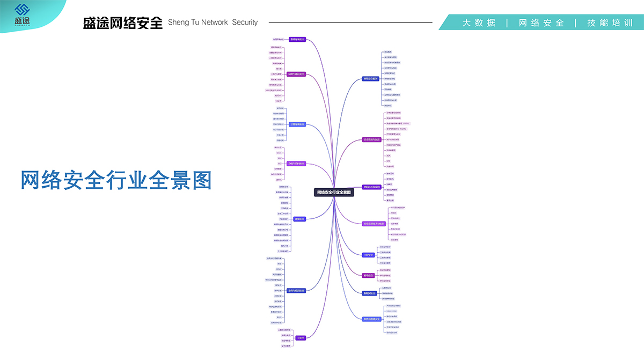The image size is (644, 362).
Task: Select the 计算环境安全 branch node
Action: tap(297, 124)
